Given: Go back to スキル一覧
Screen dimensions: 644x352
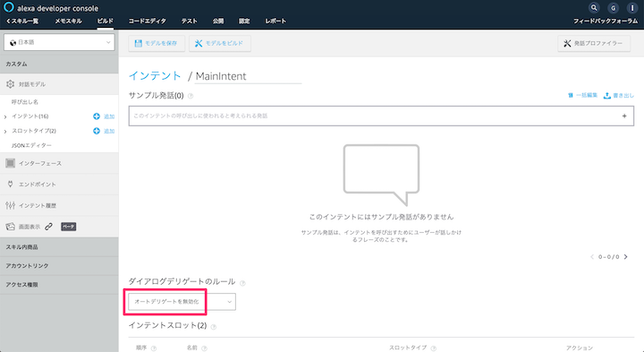Looking at the screenshot, I should 22,21.
